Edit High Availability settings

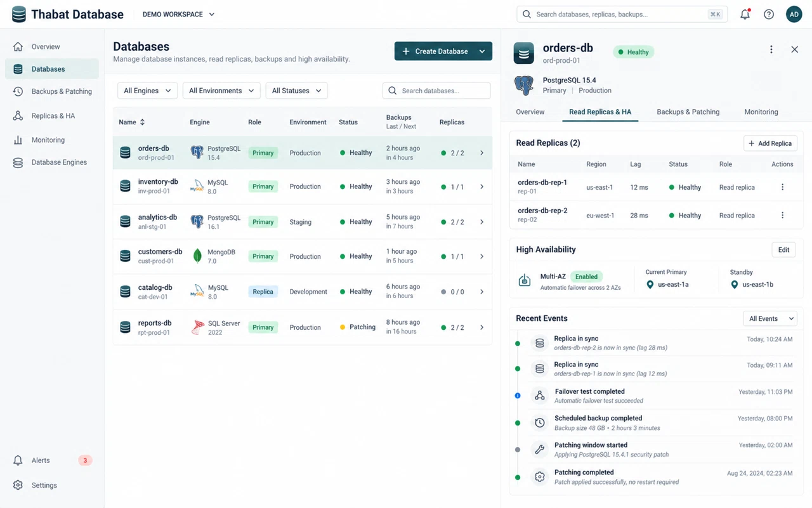783,250
